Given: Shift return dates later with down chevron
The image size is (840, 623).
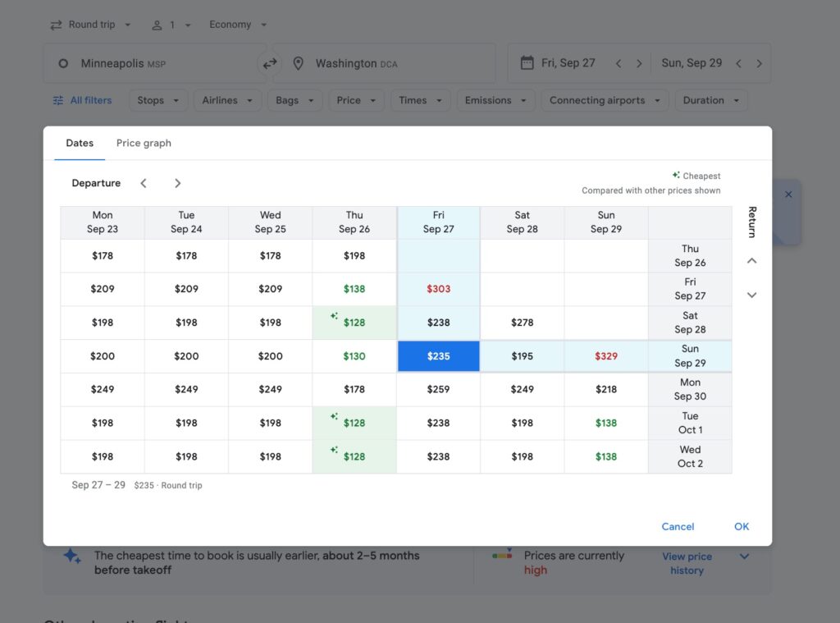Looking at the screenshot, I should pos(751,295).
